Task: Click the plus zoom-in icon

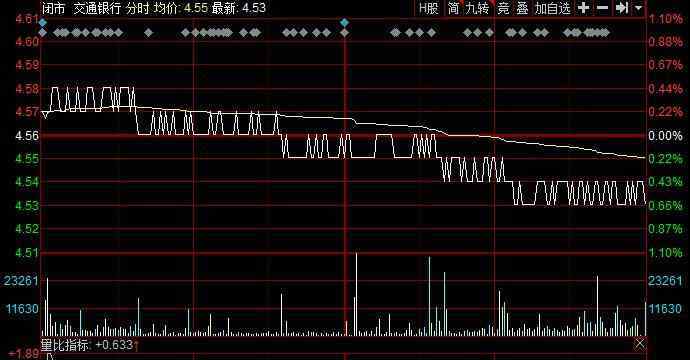Action: pos(583,8)
